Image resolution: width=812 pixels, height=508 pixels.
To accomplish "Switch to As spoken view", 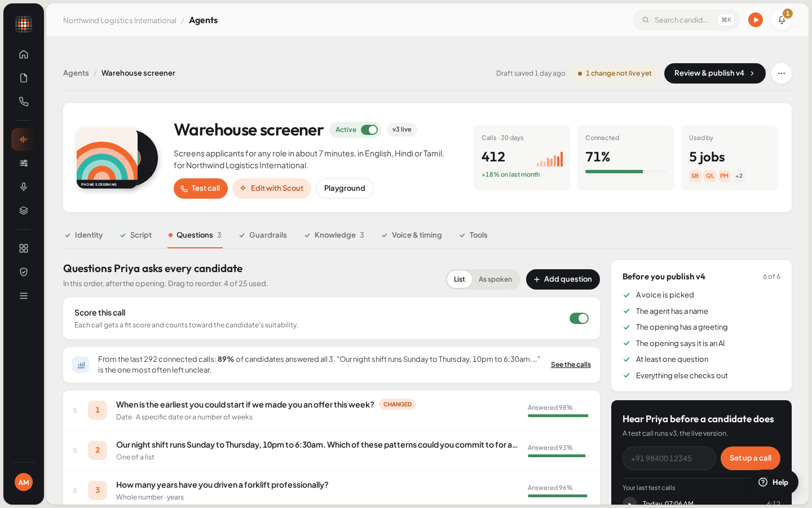I will click(x=495, y=279).
